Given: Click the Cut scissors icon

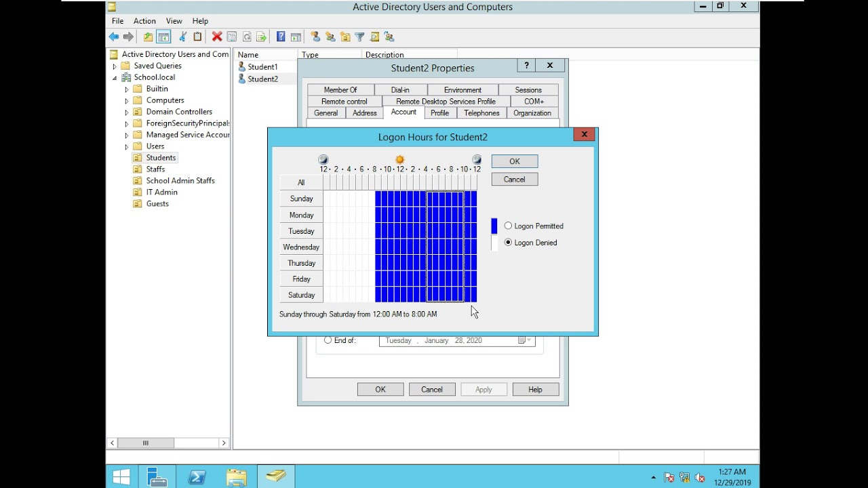Looking at the screenshot, I should pos(182,37).
